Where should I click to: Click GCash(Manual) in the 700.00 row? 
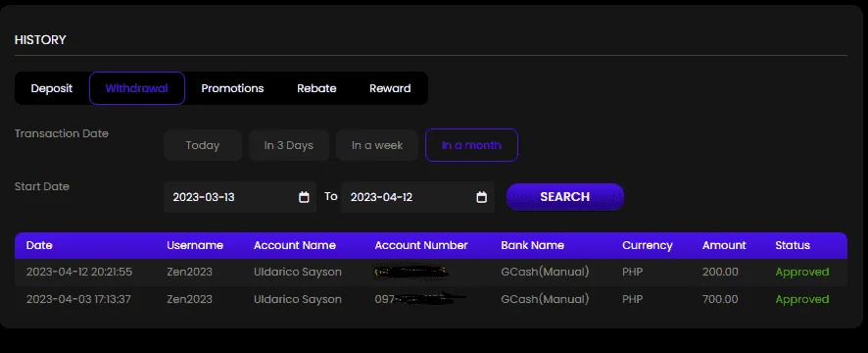coord(545,299)
